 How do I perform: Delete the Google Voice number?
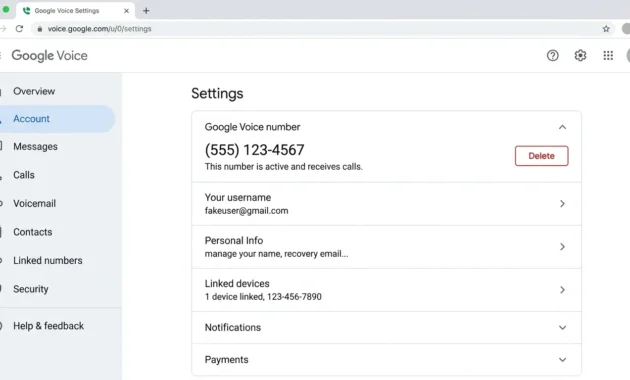pos(541,156)
